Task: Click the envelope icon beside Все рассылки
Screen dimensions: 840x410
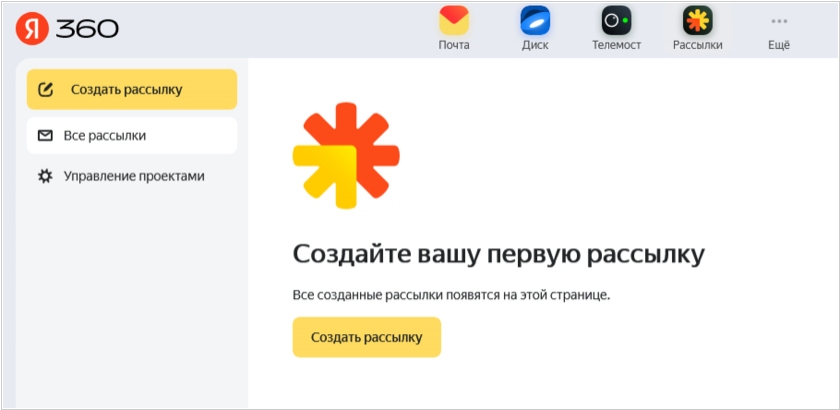Action: tap(45, 136)
